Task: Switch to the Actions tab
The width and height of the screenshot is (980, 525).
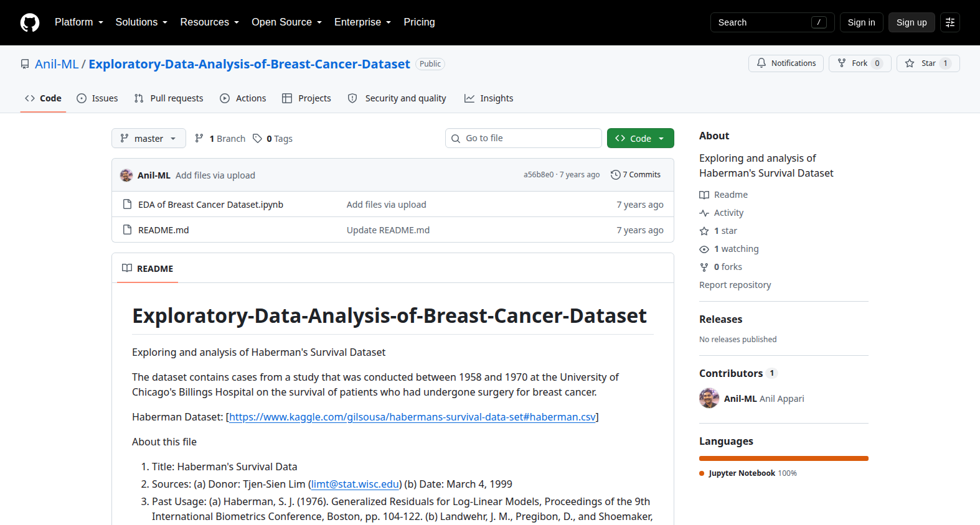Action: pos(243,98)
